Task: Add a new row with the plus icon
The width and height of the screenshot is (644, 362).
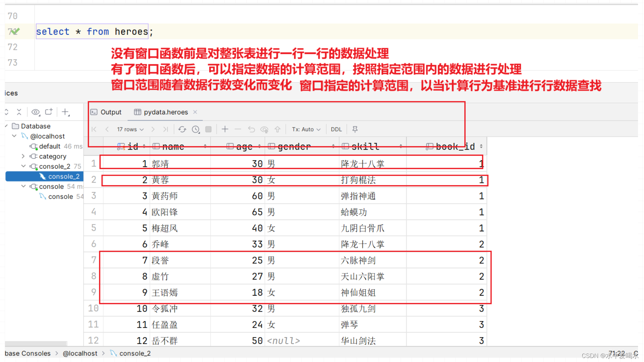Action: (225, 129)
